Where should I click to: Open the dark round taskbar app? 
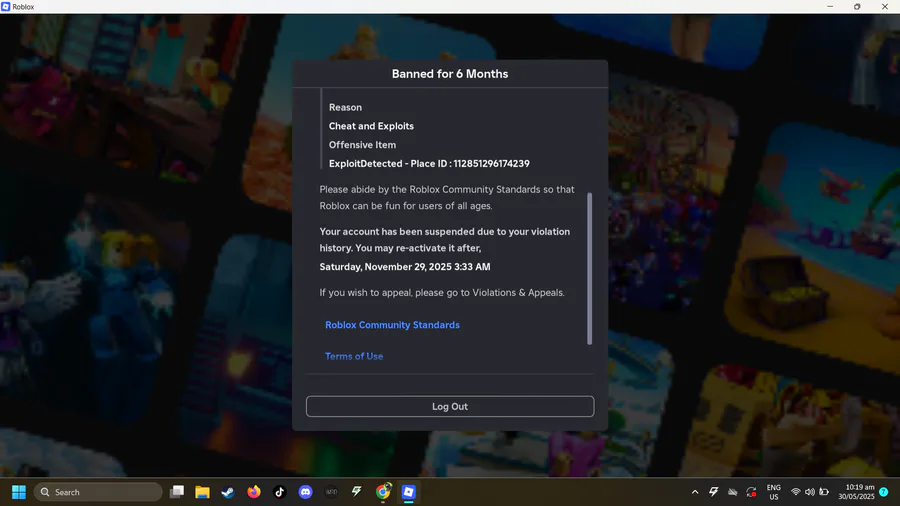[x=331, y=492]
